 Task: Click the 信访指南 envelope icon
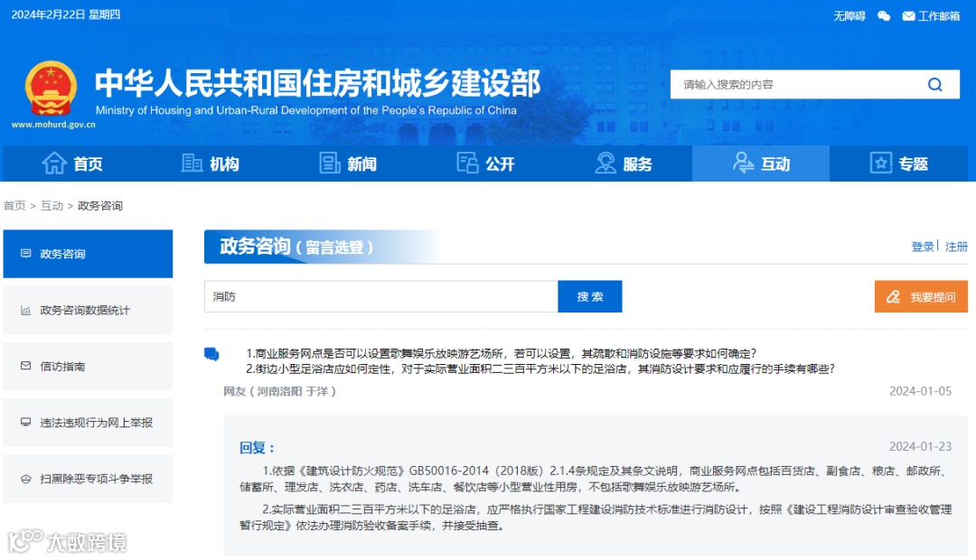[25, 366]
